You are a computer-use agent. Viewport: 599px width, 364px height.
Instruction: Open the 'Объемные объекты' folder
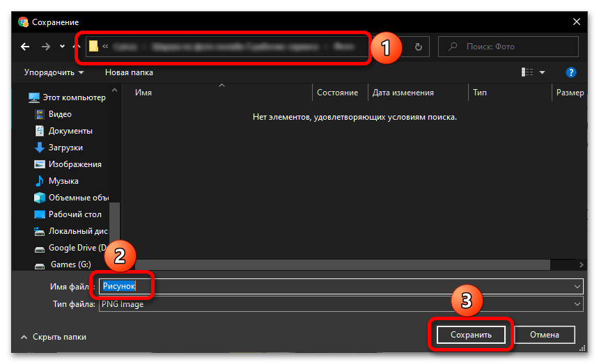click(72, 198)
